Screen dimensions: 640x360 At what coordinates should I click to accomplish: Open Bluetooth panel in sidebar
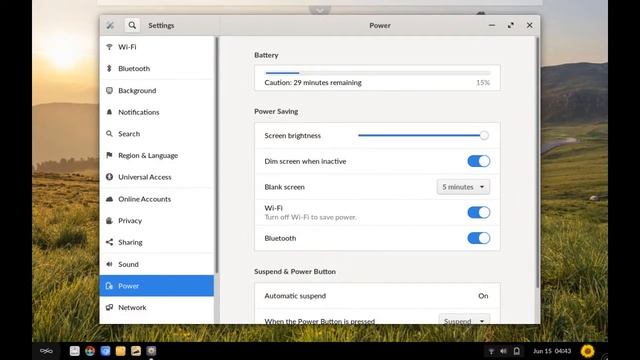(x=156, y=69)
